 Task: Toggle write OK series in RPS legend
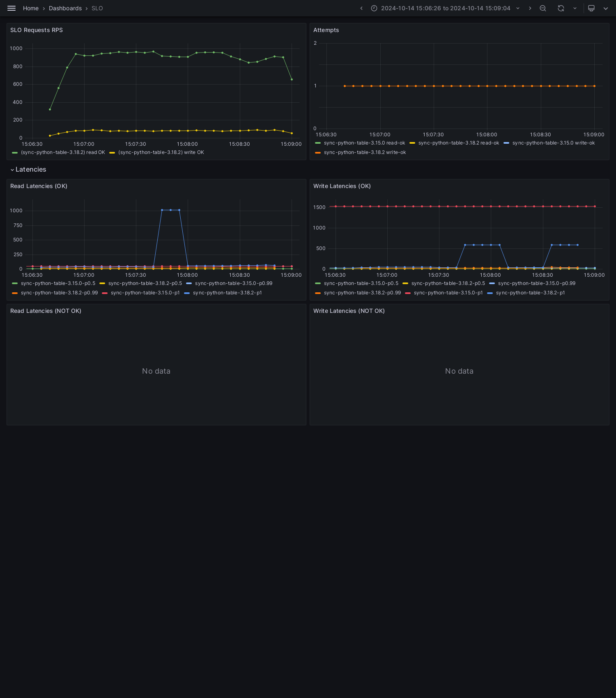[x=161, y=152]
